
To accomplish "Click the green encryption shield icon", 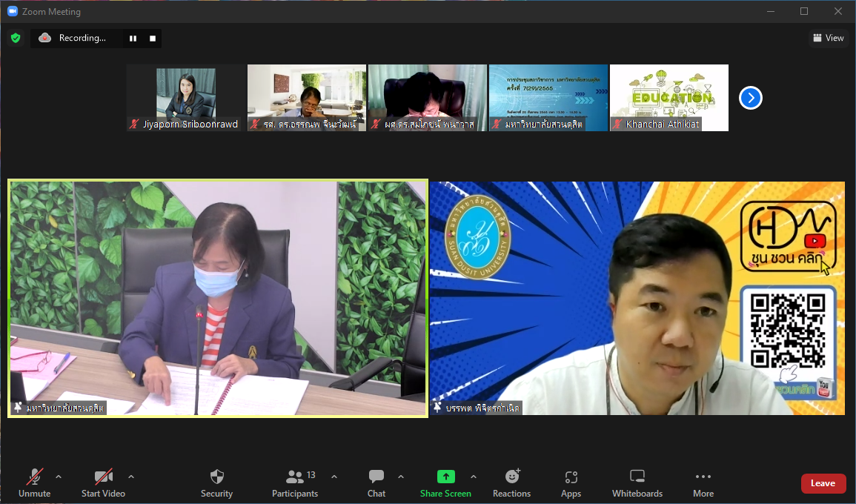I will [x=16, y=38].
